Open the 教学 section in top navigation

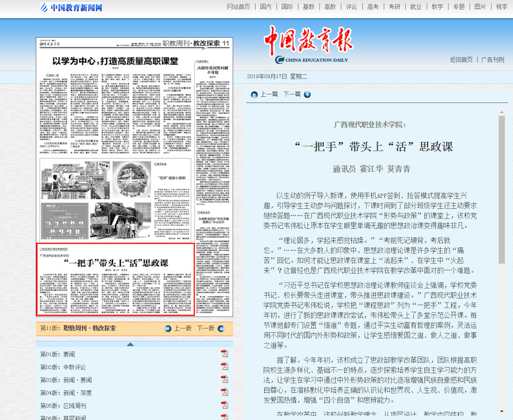[437, 7]
